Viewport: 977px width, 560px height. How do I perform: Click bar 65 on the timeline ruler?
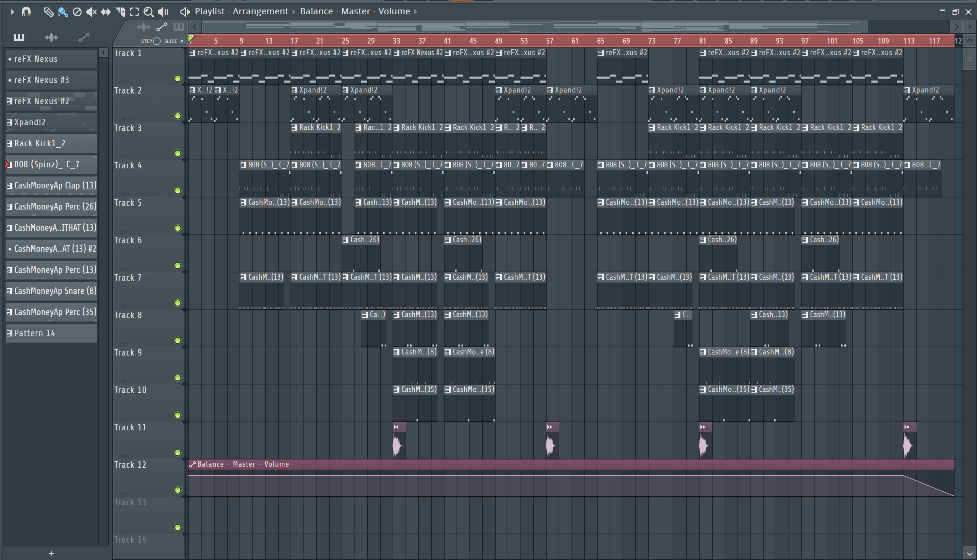tap(600, 41)
